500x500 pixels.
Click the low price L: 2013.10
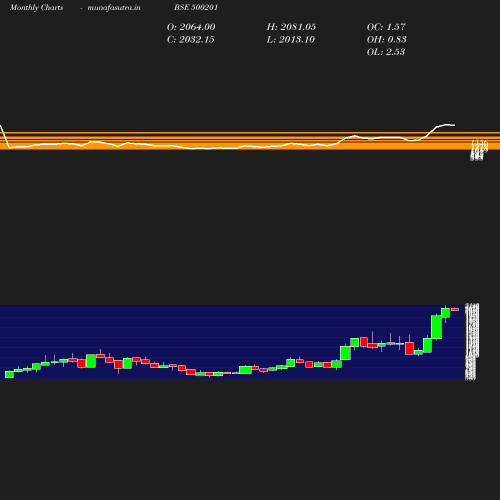[291, 39]
